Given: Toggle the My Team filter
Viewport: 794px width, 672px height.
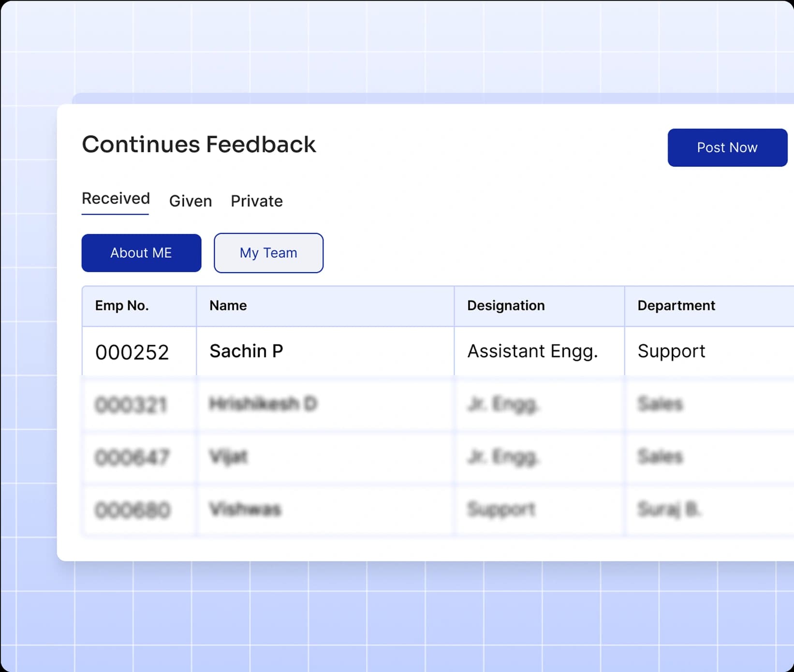Looking at the screenshot, I should point(268,252).
